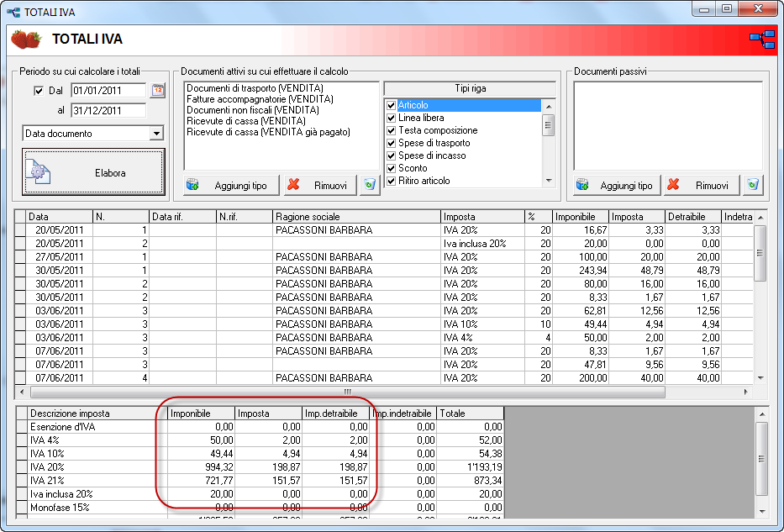Empty the Documenti passivi list with the recycle icon
This screenshot has width=784, height=532.
click(x=753, y=185)
